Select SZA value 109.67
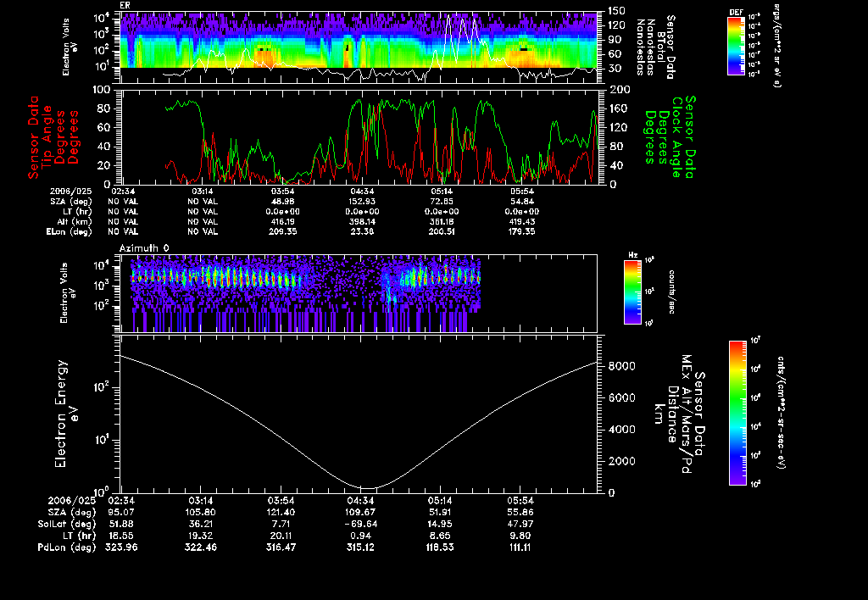The image size is (868, 600). click(360, 512)
